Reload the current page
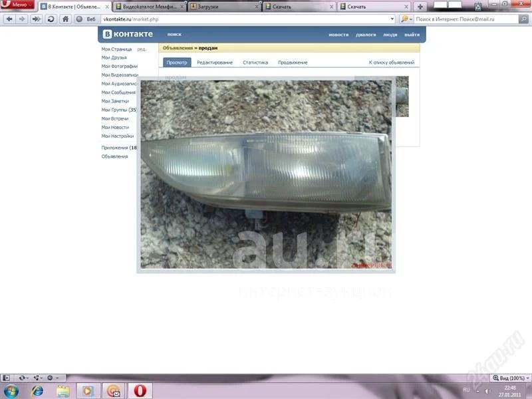The image size is (532, 399). [51, 19]
